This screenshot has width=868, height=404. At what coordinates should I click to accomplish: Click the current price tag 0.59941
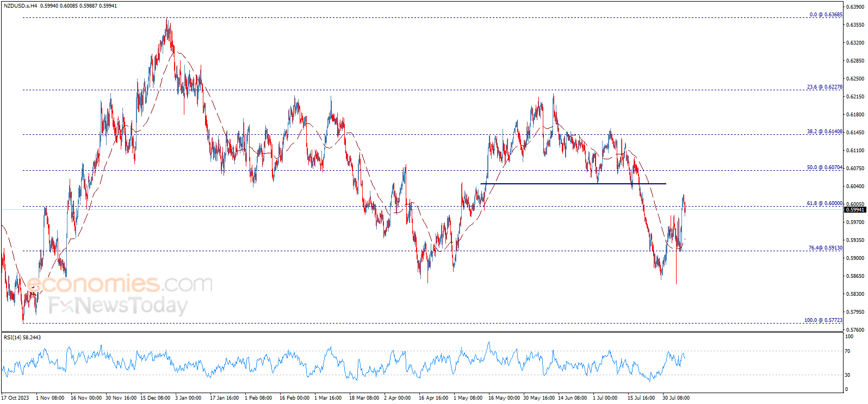854,210
